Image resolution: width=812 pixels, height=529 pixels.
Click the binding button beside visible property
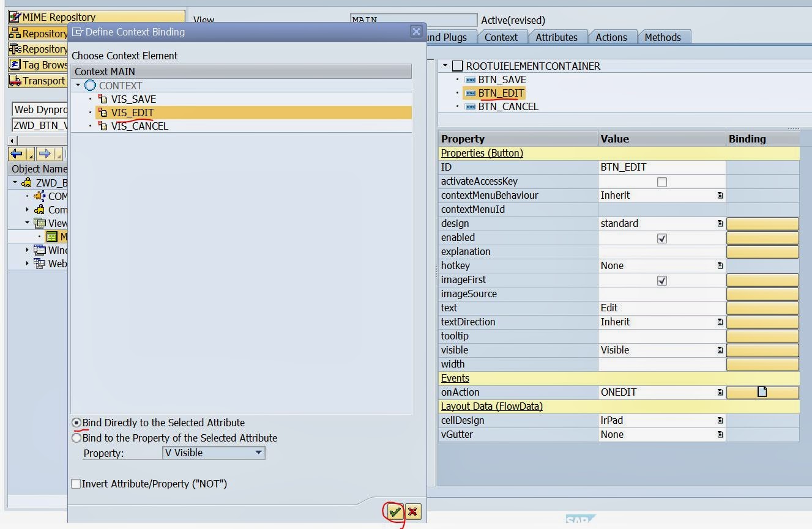click(x=762, y=350)
